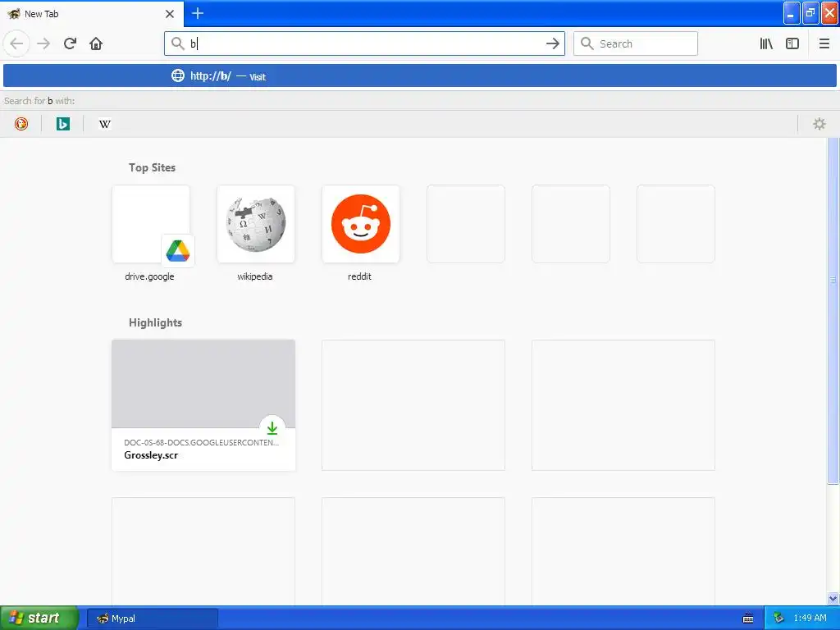
Task: Click the Highlights heading
Action: click(155, 322)
